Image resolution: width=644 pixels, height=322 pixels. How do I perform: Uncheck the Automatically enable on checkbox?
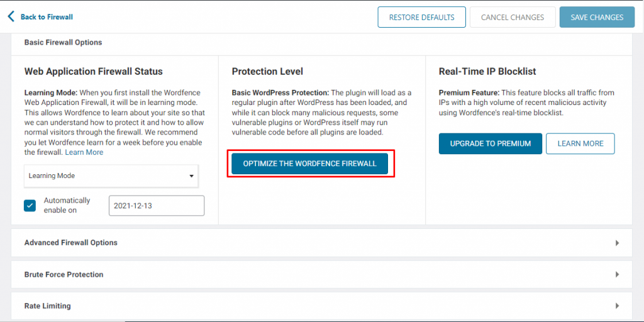[x=30, y=206]
